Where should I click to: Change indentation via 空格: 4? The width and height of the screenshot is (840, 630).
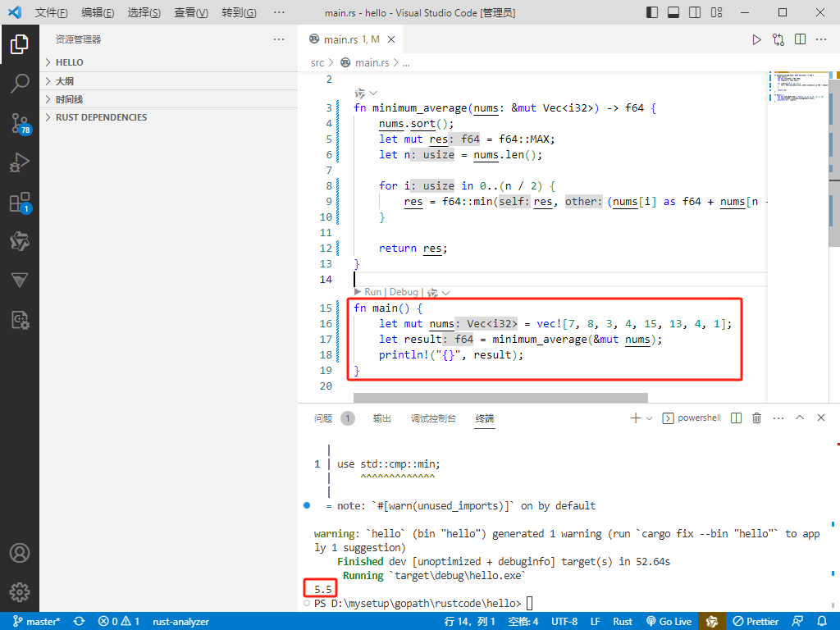click(x=523, y=622)
